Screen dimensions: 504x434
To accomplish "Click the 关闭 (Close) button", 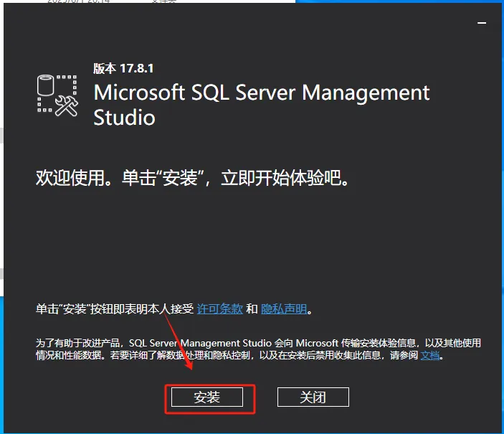I will 313,397.
